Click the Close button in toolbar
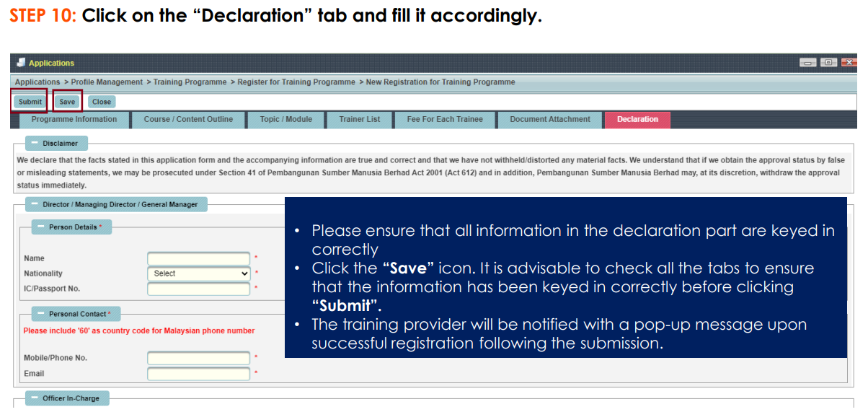Image resolution: width=868 pixels, height=412 pixels. click(x=102, y=102)
